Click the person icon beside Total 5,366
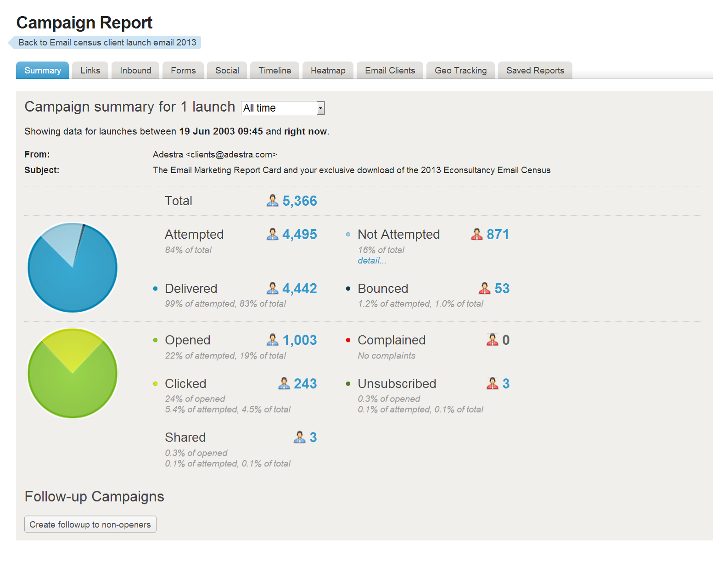Viewport: 728px width, 561px height. 272,201
